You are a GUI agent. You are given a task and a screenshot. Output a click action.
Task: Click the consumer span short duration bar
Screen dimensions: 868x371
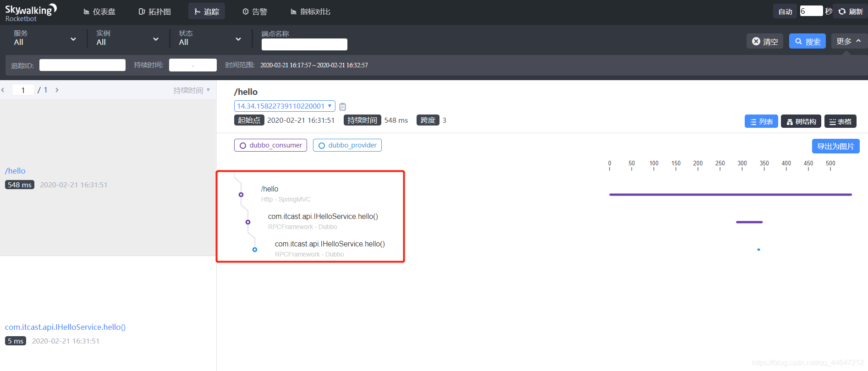tap(749, 222)
